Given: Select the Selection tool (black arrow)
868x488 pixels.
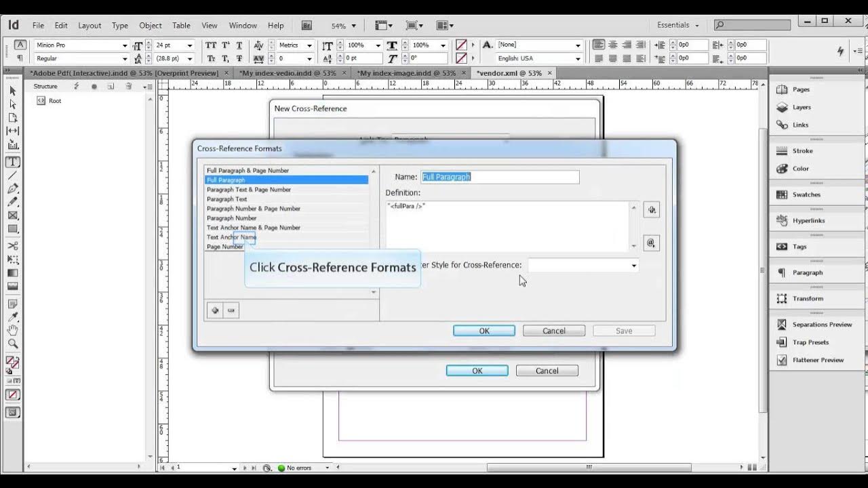Looking at the screenshot, I should coord(12,91).
